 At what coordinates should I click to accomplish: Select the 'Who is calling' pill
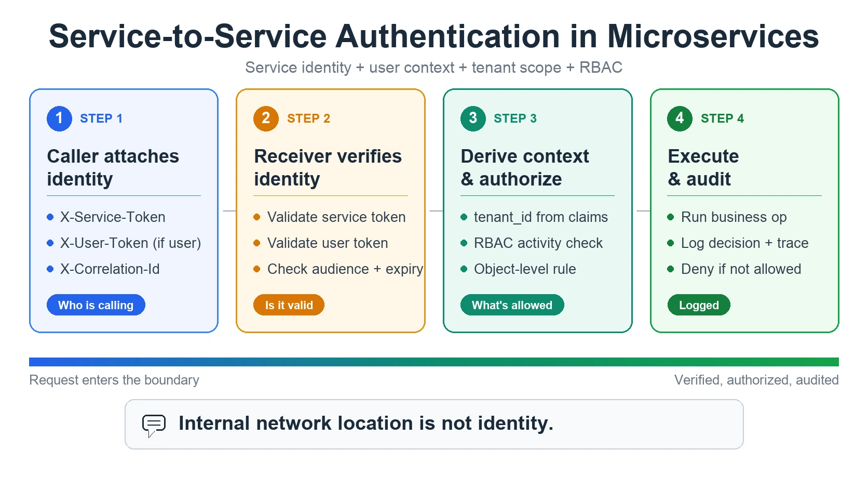pos(96,305)
